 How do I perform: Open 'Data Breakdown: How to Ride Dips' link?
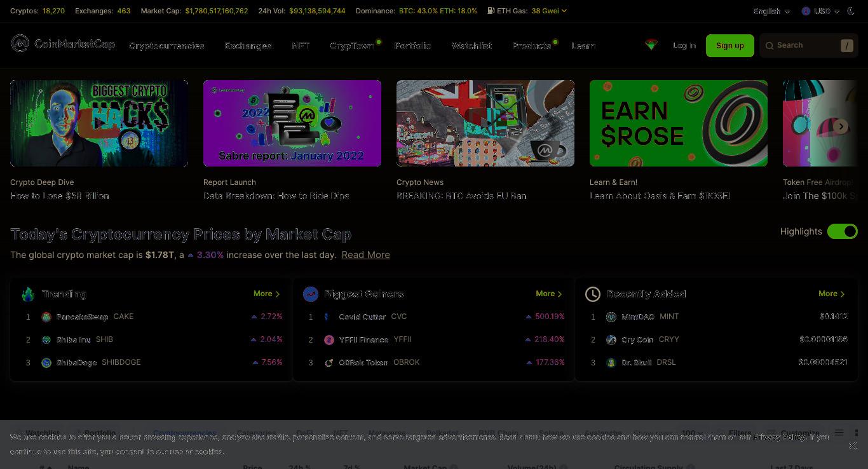276,196
